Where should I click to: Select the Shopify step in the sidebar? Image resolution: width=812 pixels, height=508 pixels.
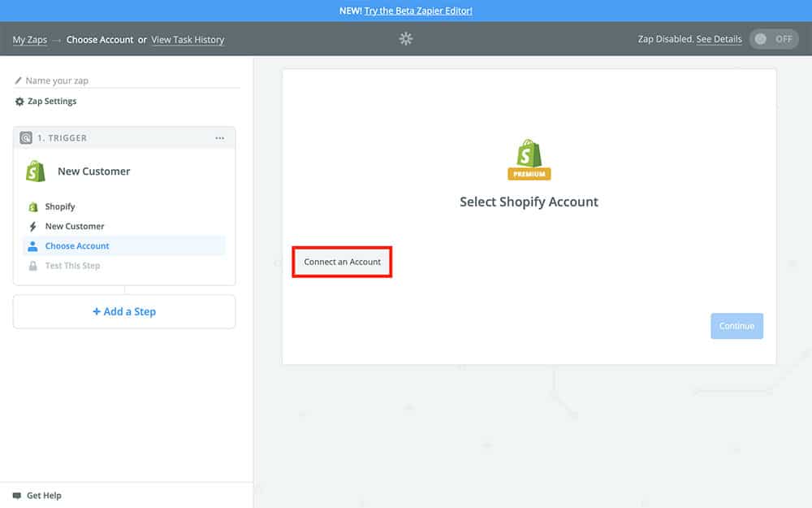60,207
